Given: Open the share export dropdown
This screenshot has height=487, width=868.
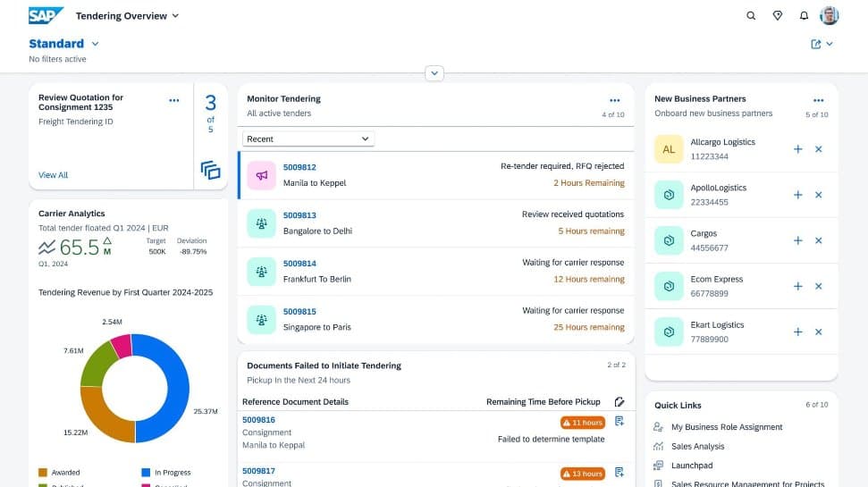Looking at the screenshot, I should click(822, 44).
